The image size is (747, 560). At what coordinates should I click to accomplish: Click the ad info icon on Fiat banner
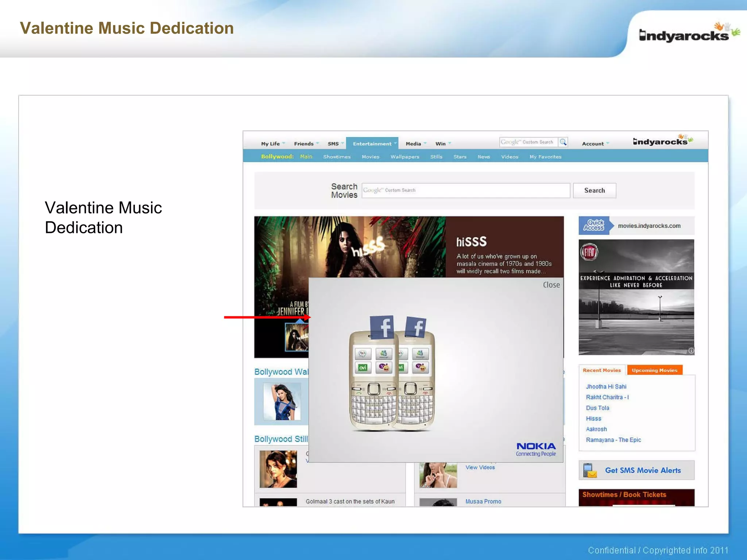tap(691, 351)
